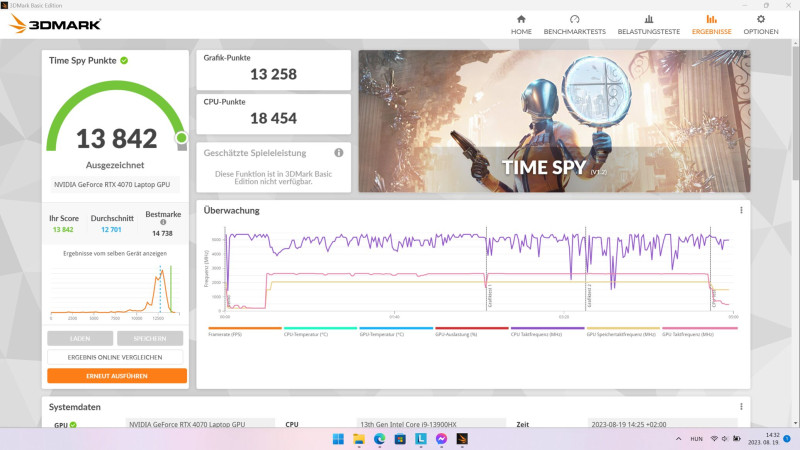The image size is (800, 450).
Task: Toggle the GPU Speichertaktfrequenz legend item
Action: point(623,332)
